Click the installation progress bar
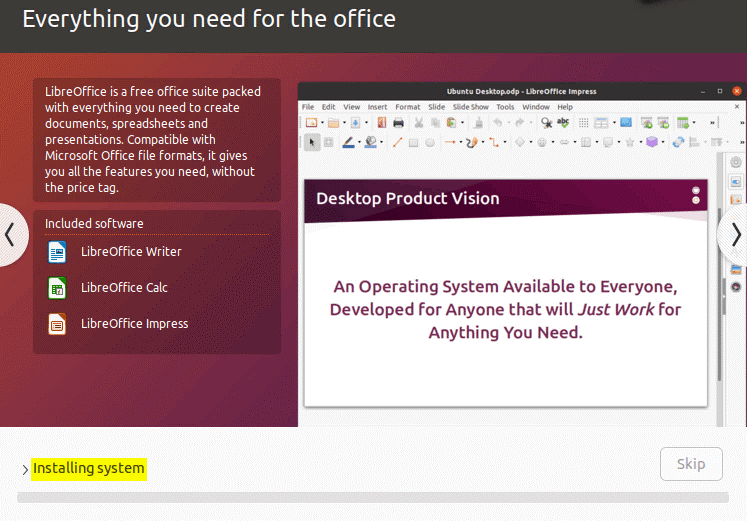 pos(372,497)
